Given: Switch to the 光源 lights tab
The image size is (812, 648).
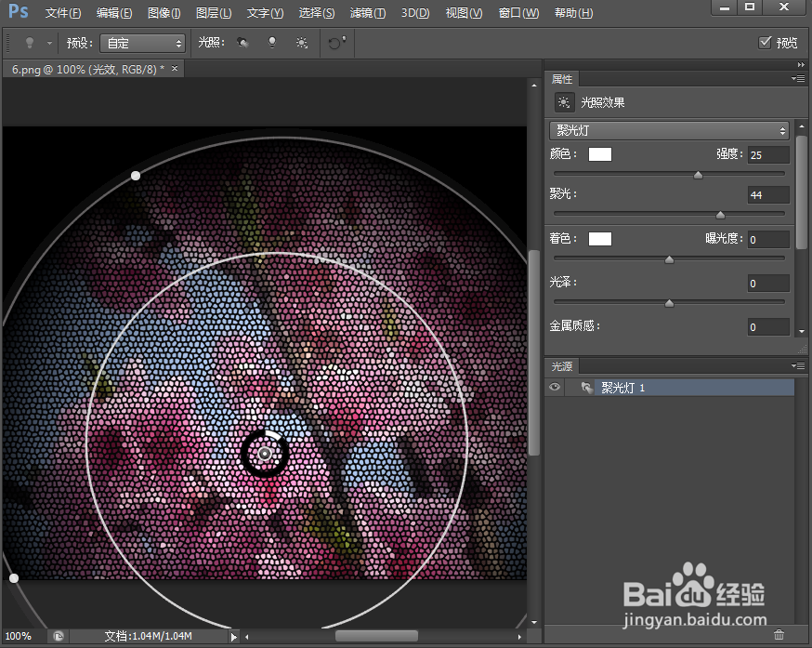Looking at the screenshot, I should point(562,366).
